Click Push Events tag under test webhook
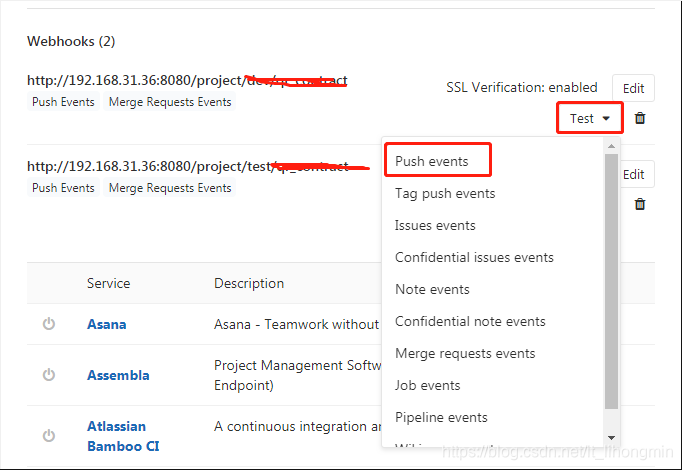The width and height of the screenshot is (682, 470). click(64, 188)
